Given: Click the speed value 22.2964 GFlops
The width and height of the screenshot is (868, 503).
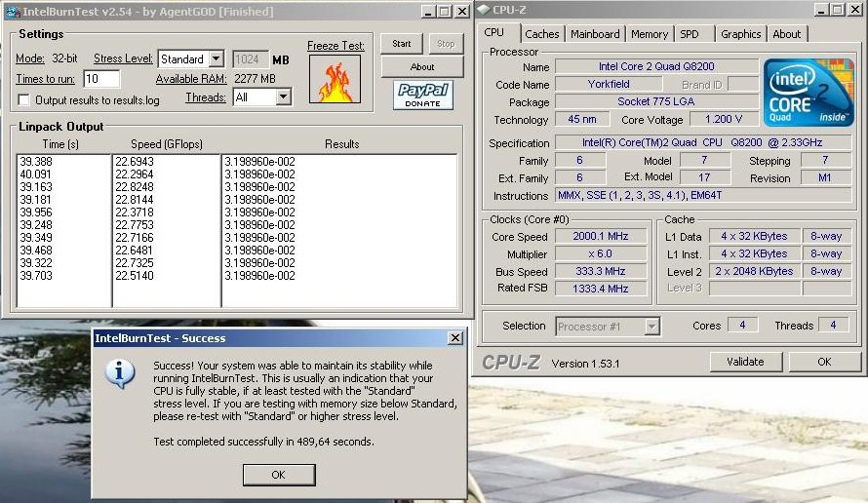Looking at the screenshot, I should [x=135, y=174].
